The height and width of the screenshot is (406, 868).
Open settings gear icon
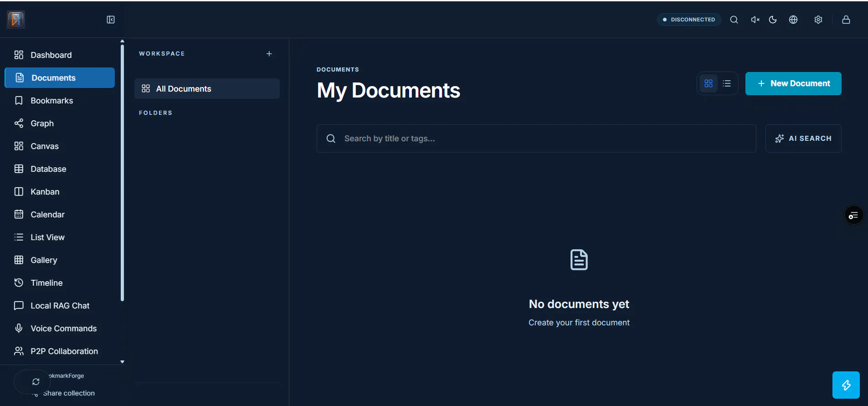[818, 20]
